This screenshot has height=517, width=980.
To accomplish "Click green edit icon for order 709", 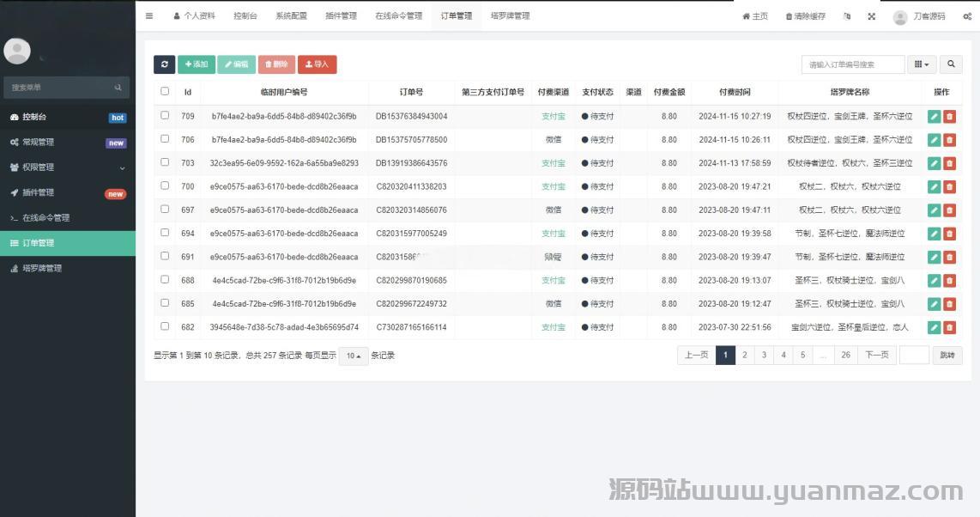I will tap(934, 116).
